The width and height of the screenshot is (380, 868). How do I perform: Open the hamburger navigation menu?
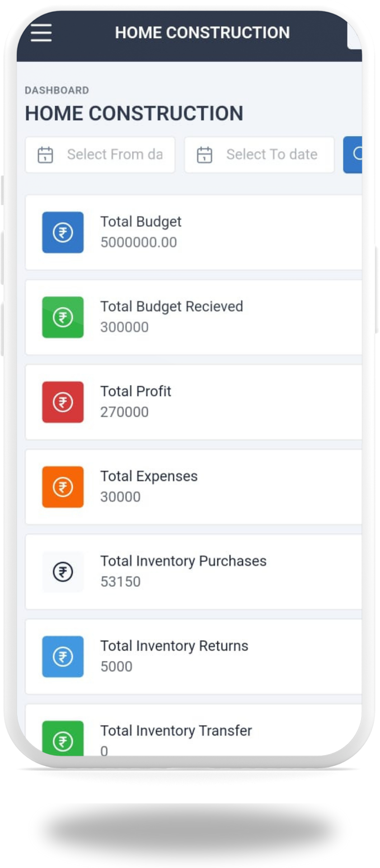(x=41, y=33)
